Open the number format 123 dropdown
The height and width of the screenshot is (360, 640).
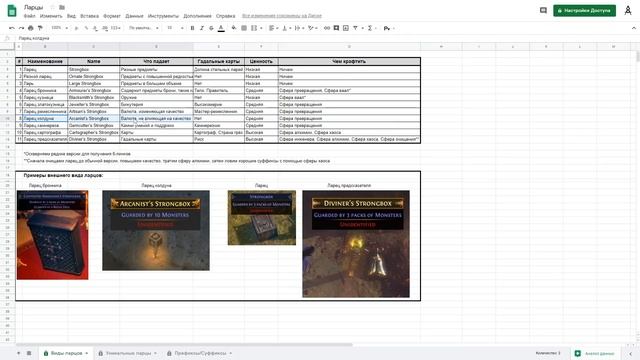point(116,28)
